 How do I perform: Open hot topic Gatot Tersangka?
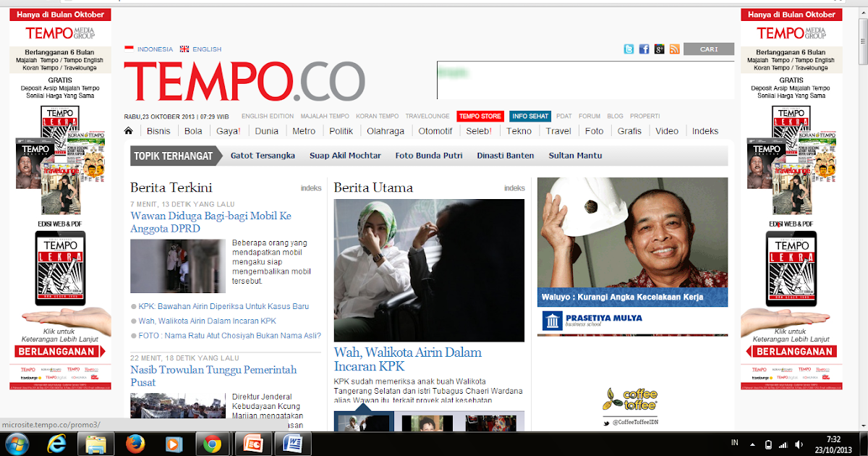[263, 156]
